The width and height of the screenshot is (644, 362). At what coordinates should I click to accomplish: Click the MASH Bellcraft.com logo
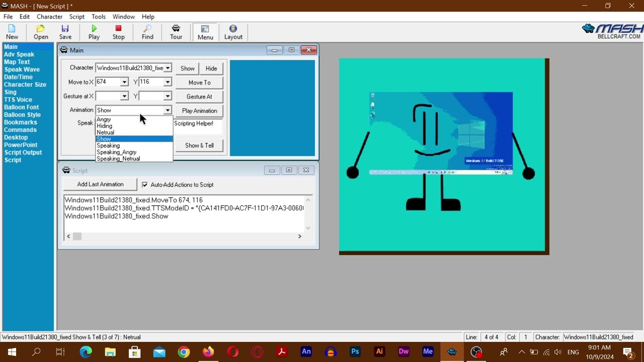click(611, 32)
